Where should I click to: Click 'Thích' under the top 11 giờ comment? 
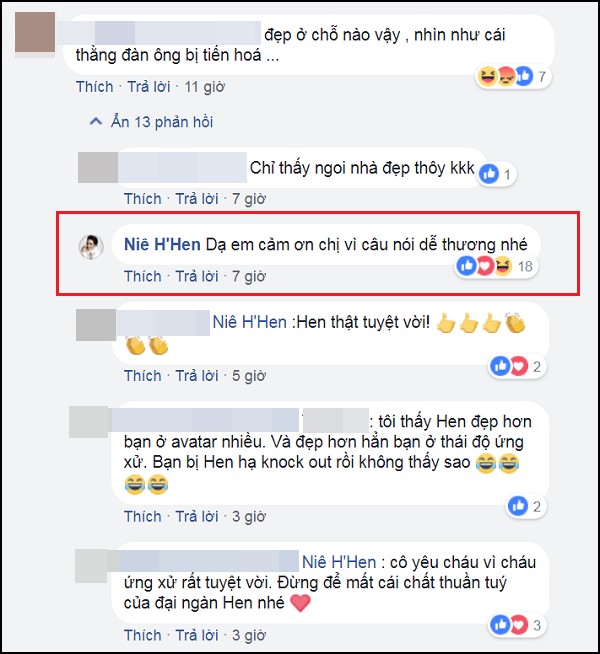[95, 87]
